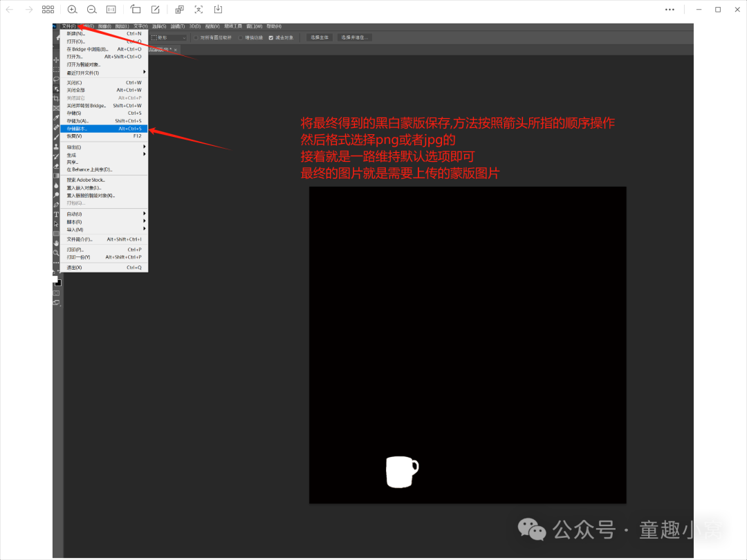The width and height of the screenshot is (747, 560).
Task: Click the 选择主体 button
Action: point(320,37)
